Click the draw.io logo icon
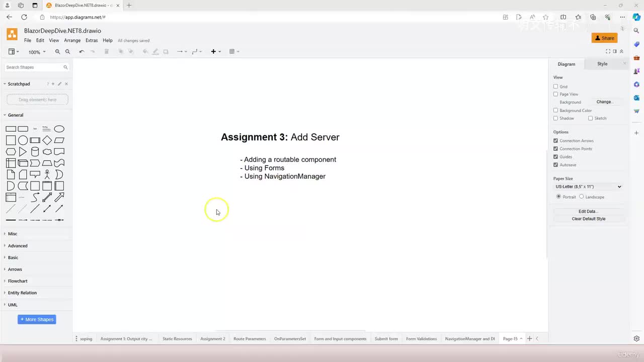 click(12, 34)
